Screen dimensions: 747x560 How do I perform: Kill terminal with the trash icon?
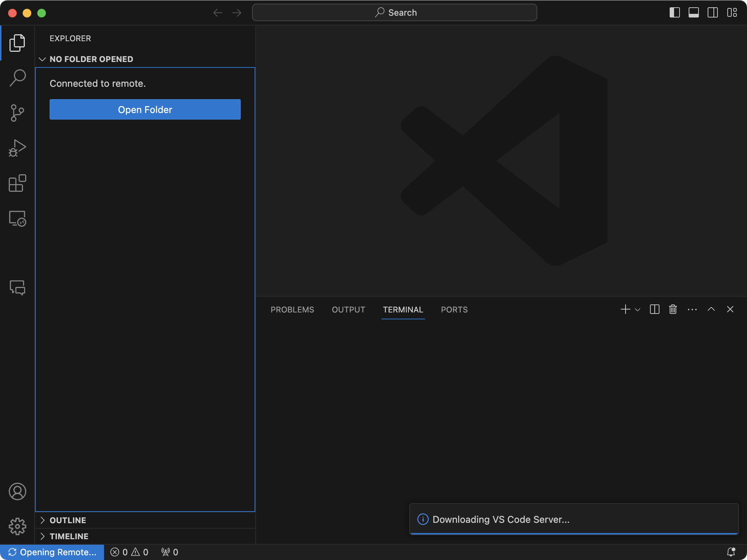(673, 310)
